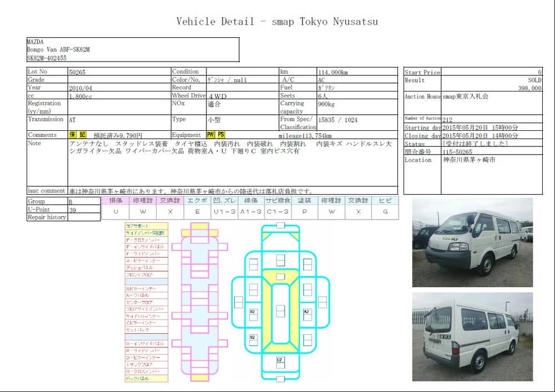Viewport: 555px width, 392px height.
Task: Click the 損傷 damage code header cell
Action: (x=115, y=201)
